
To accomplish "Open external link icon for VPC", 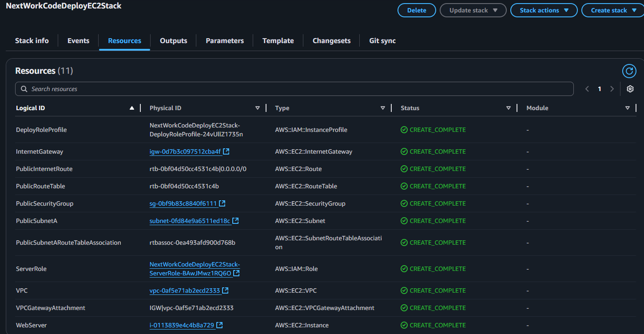I will [x=225, y=290].
